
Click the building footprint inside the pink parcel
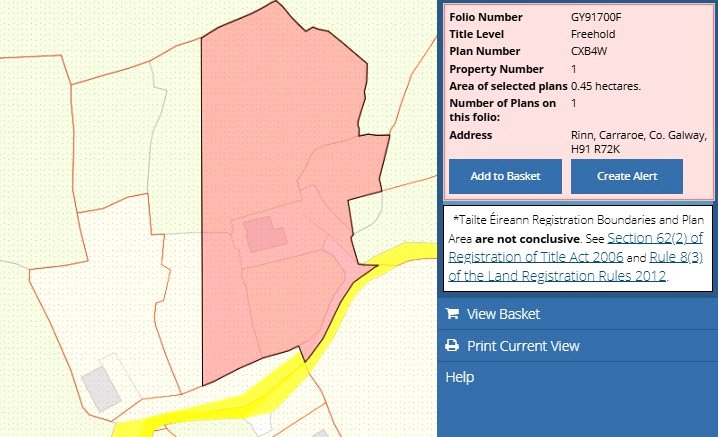[264, 233]
